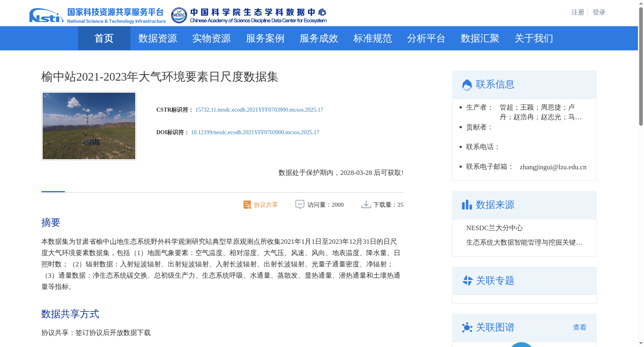Click the 联系信息 panel heading
This screenshot has height=347, width=644.
[x=495, y=84]
